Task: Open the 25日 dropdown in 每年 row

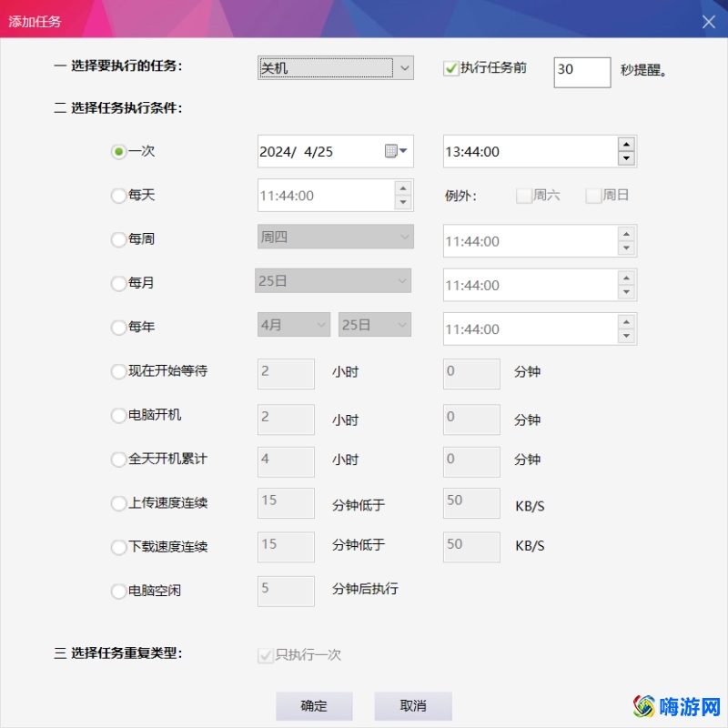Action: coord(375,324)
